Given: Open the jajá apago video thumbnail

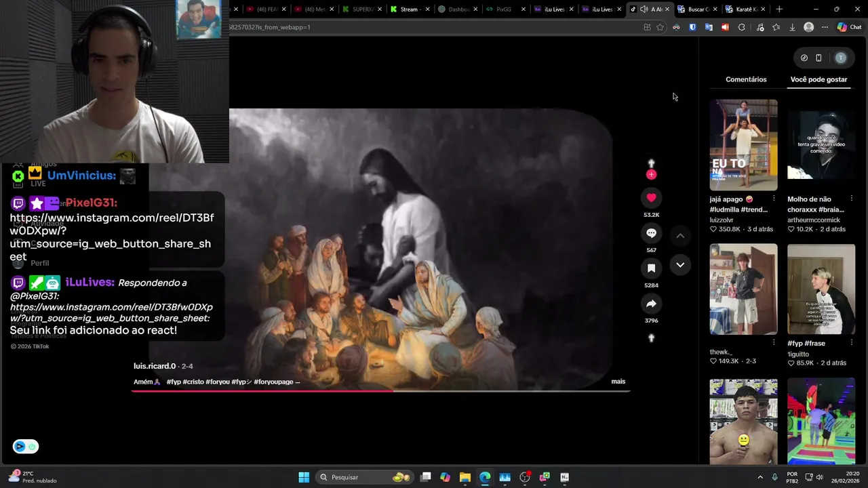Looking at the screenshot, I should (743, 145).
